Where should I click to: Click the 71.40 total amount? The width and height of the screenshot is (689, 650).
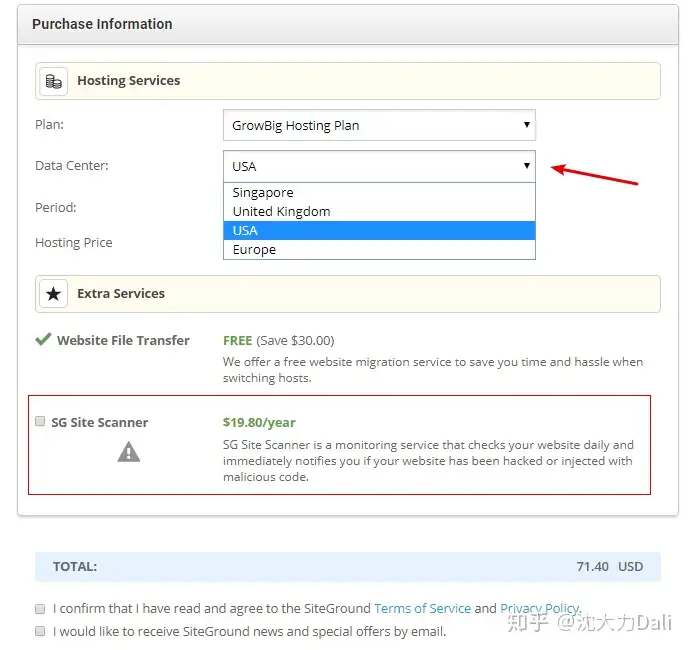(592, 566)
